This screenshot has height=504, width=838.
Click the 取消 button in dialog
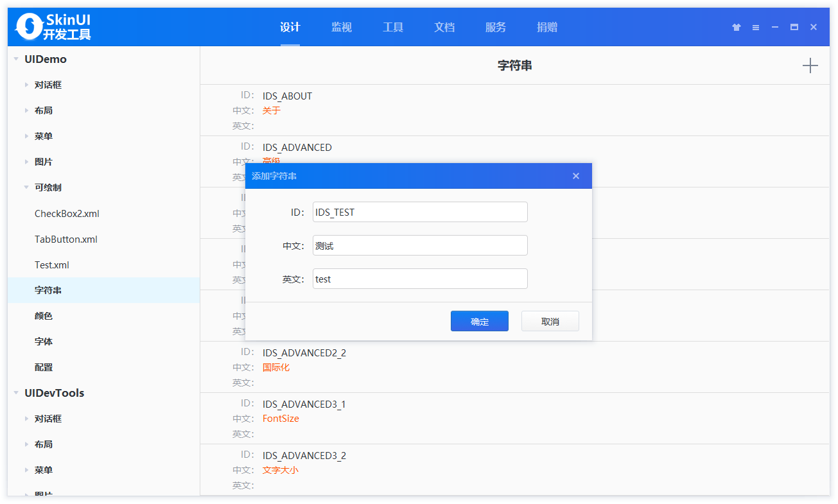550,321
